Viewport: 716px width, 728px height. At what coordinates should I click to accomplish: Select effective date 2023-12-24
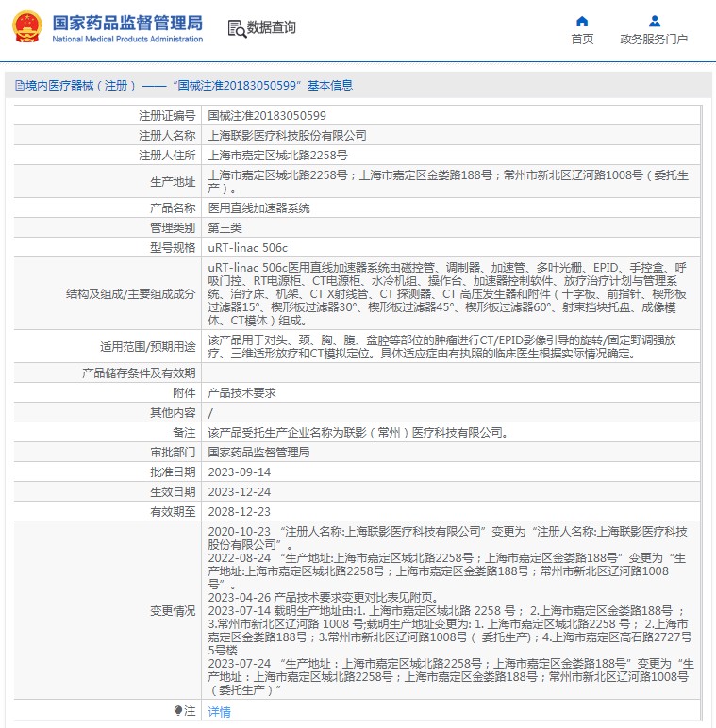239,492
